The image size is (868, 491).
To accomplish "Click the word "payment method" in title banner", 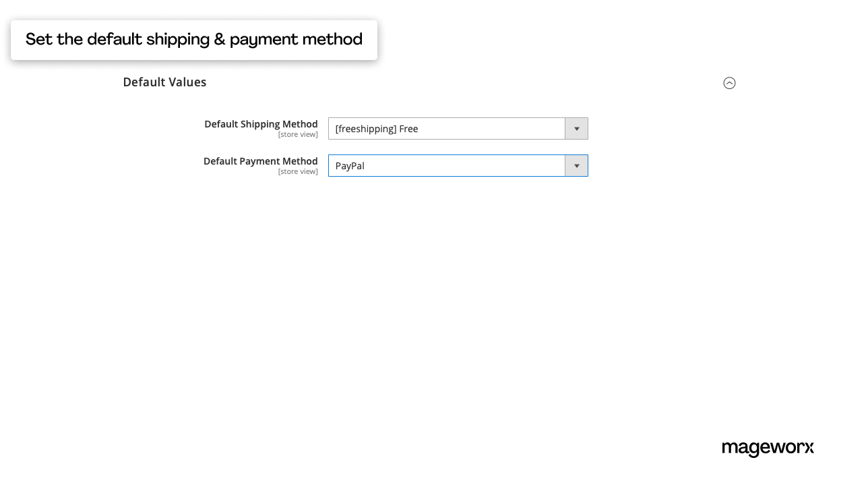I will click(296, 40).
